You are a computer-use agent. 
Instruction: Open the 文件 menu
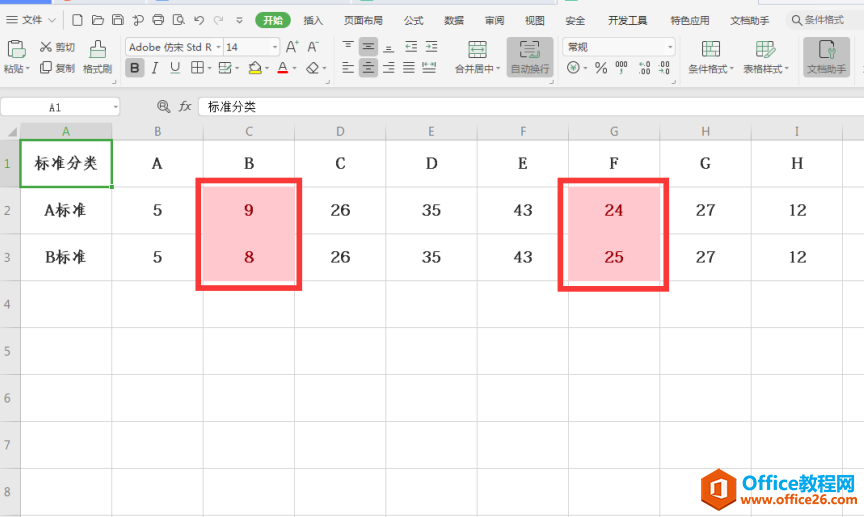click(31, 20)
